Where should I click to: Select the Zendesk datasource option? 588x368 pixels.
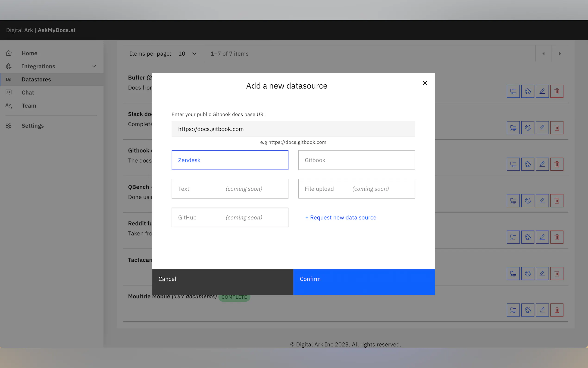(x=230, y=160)
